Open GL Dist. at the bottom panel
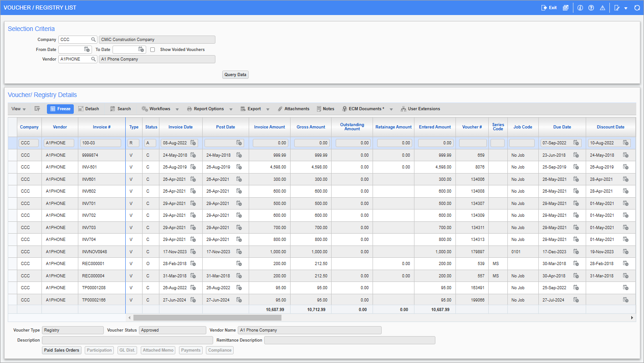This screenshot has width=644, height=363. click(x=127, y=350)
